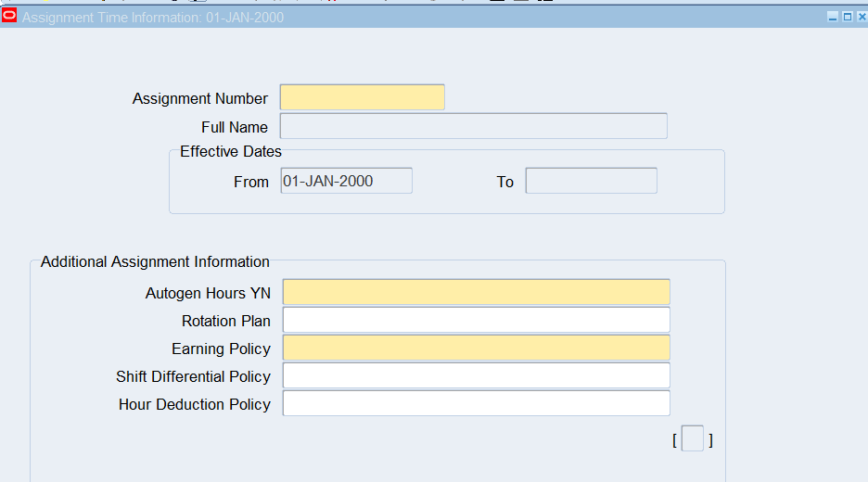Click the Effective Dates From field
Screen dimensions: 868x482
(x=346, y=181)
